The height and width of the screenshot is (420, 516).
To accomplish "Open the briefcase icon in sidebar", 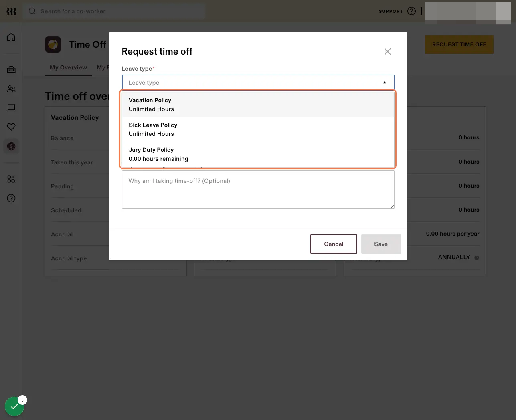I will [x=11, y=69].
